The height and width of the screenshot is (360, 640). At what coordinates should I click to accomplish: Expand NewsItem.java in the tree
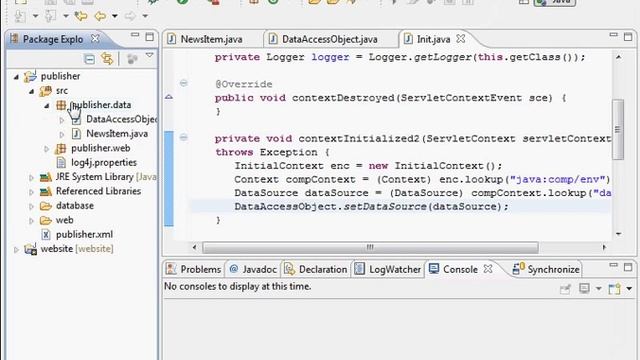(x=62, y=134)
